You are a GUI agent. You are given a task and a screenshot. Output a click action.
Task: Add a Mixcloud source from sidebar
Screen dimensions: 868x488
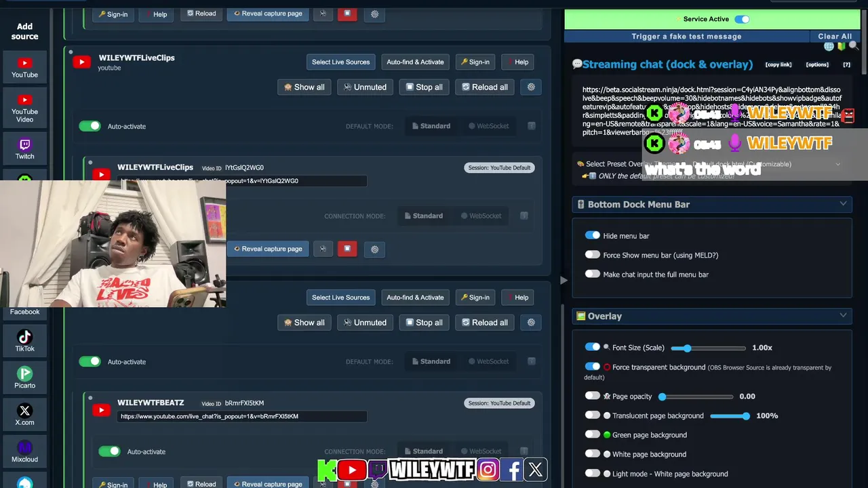tap(24, 451)
